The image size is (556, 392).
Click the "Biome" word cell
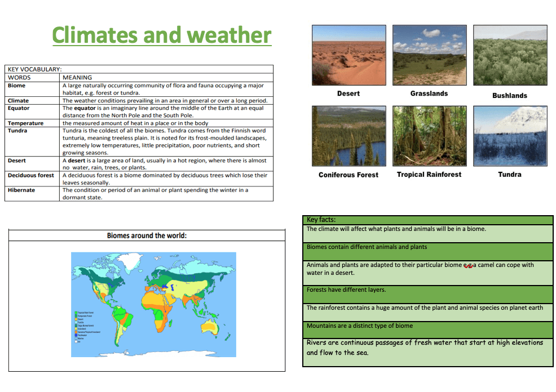click(32, 89)
